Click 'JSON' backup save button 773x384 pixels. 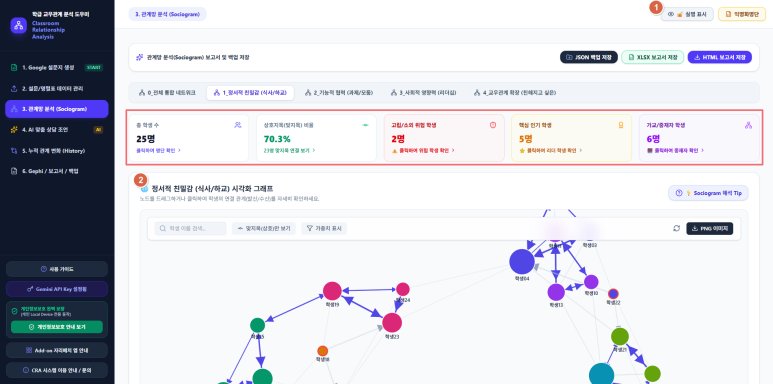[x=589, y=57]
